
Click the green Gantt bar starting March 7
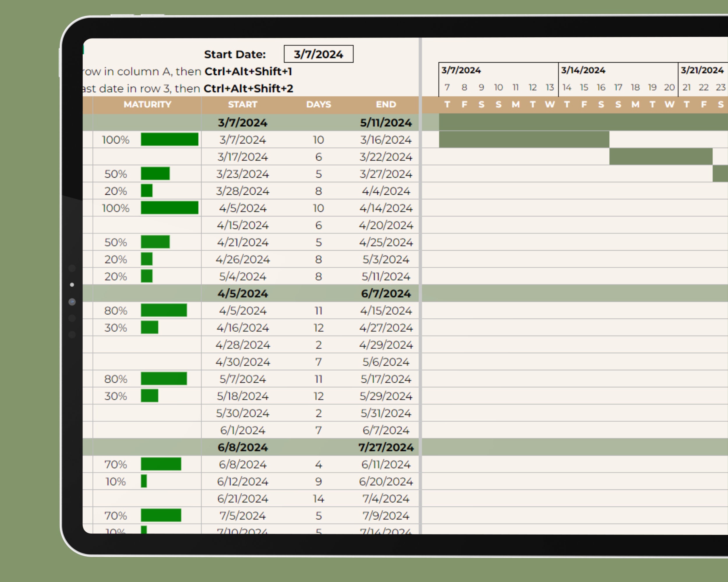(523, 140)
